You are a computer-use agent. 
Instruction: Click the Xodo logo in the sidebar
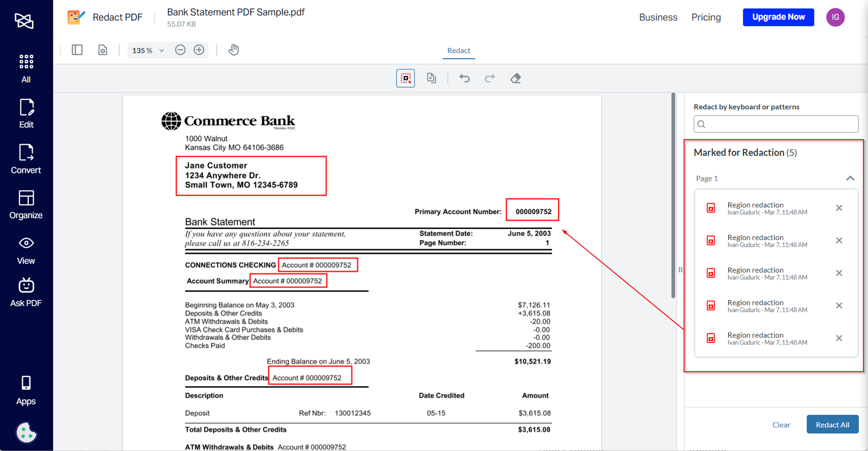coord(24,21)
